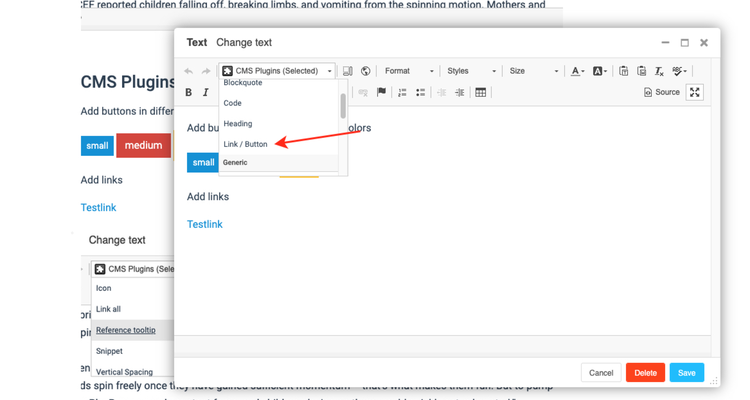Click the Anchor flag icon
Screen dimensions: 750x400
point(381,92)
